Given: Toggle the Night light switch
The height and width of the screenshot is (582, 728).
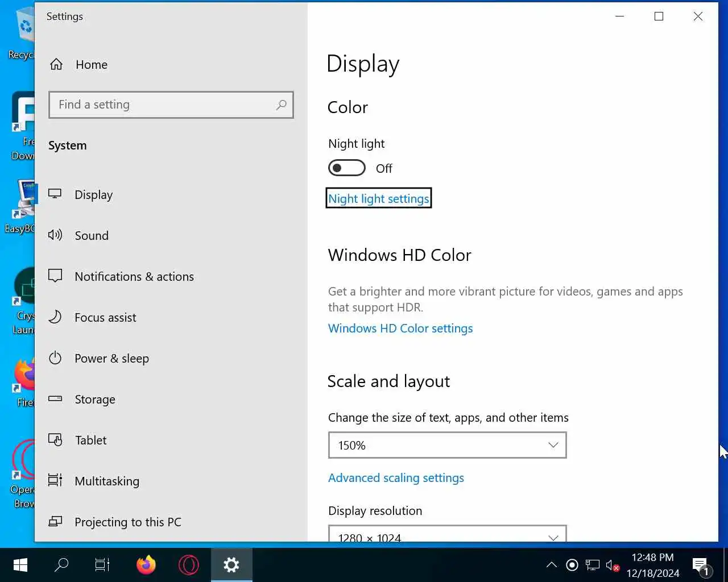Looking at the screenshot, I should (x=346, y=168).
